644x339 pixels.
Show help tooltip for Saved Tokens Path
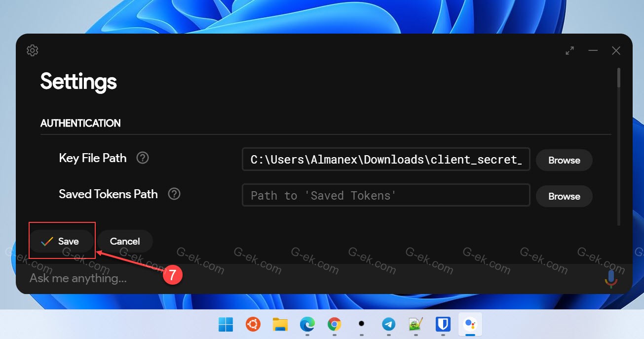click(x=174, y=194)
